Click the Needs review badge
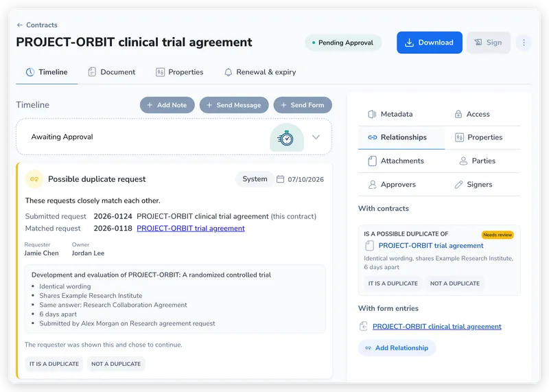This screenshot has height=392, width=549. 498,235
